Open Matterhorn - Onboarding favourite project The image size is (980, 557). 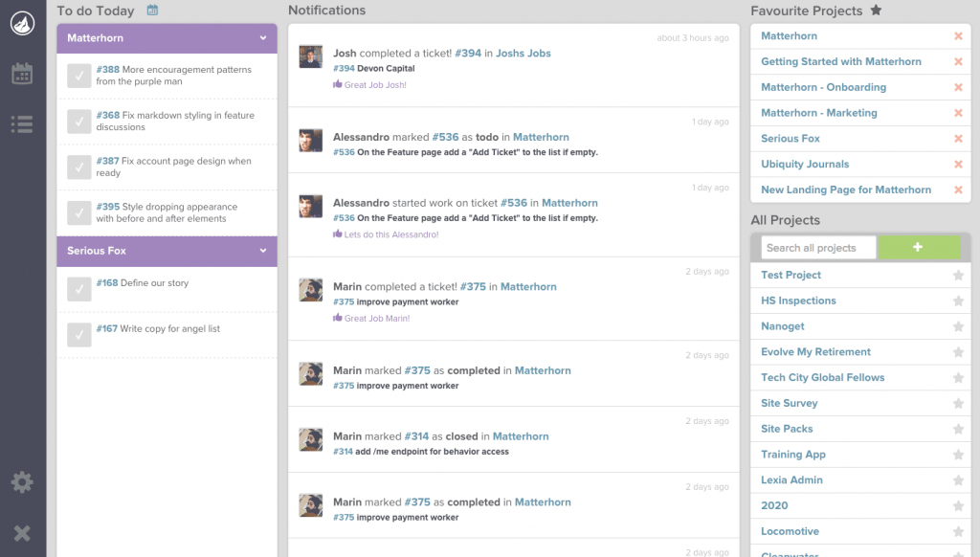point(823,87)
